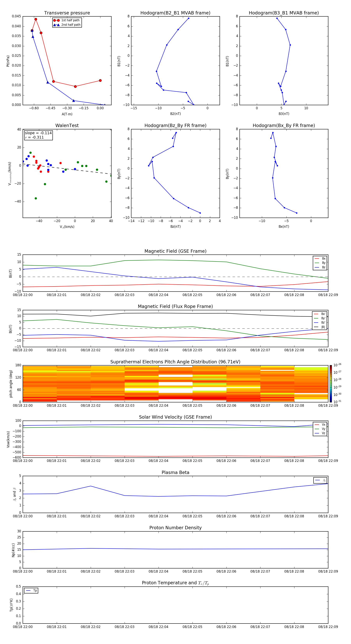Click the 'WalenTest' plot title
This screenshot has width=351, height=644.
[67, 125]
